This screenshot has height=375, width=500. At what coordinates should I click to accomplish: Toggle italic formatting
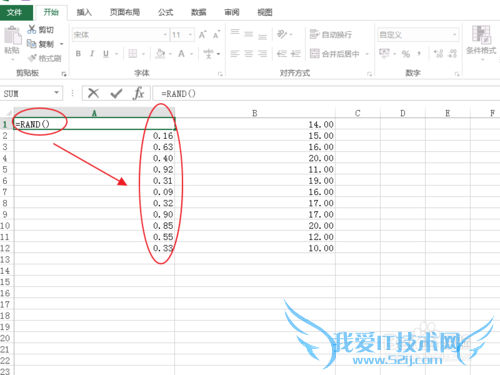[x=92, y=54]
